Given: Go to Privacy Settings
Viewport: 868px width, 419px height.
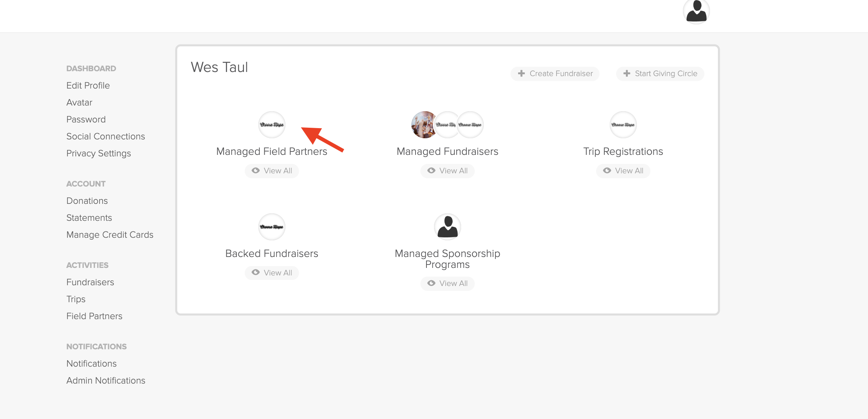Looking at the screenshot, I should (x=98, y=153).
